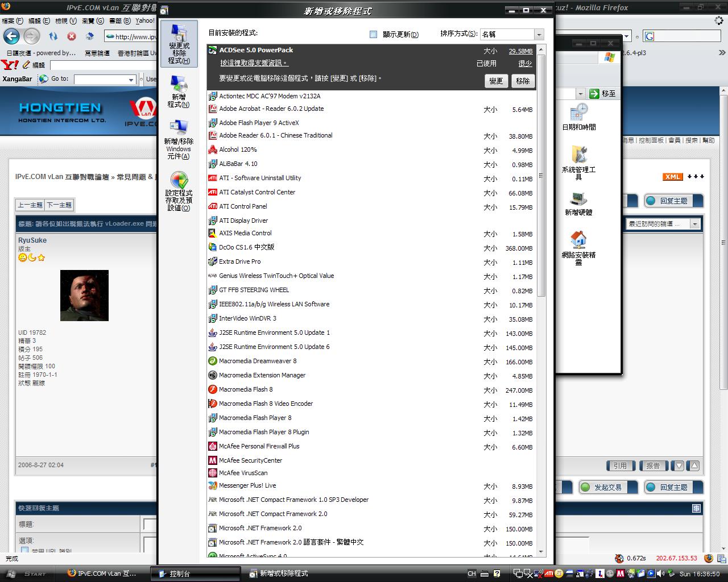The height and width of the screenshot is (582, 728).
Task: Click the Firefox icon in the browser status bar
Action: tap(708, 558)
